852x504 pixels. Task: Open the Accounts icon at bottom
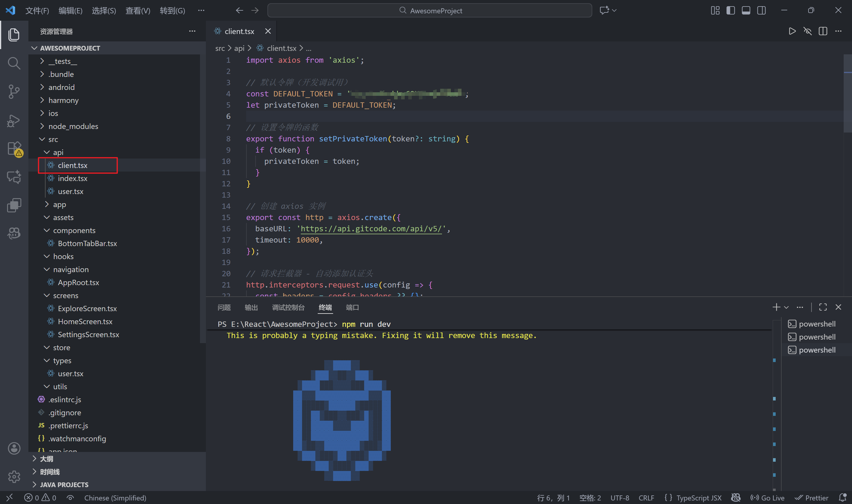coord(14,448)
